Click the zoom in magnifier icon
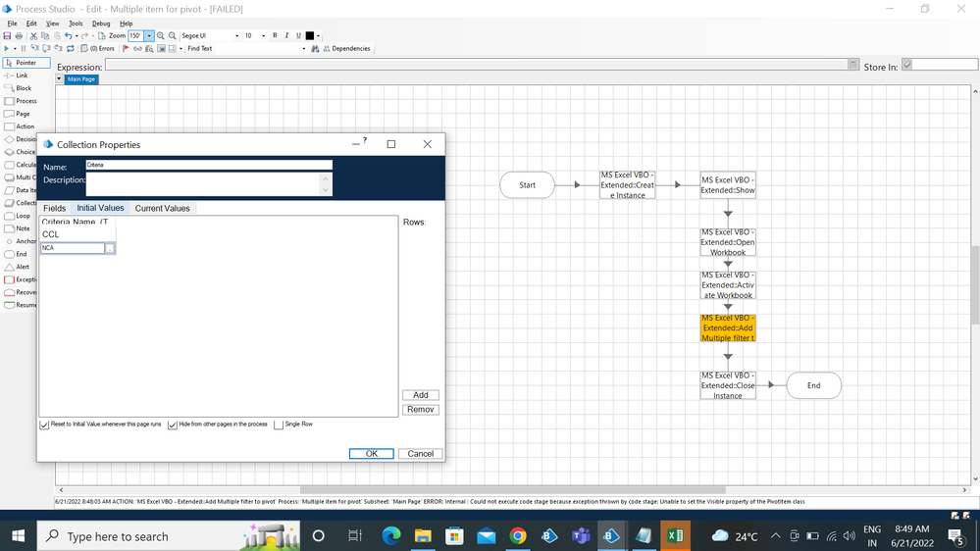 pyautogui.click(x=161, y=36)
